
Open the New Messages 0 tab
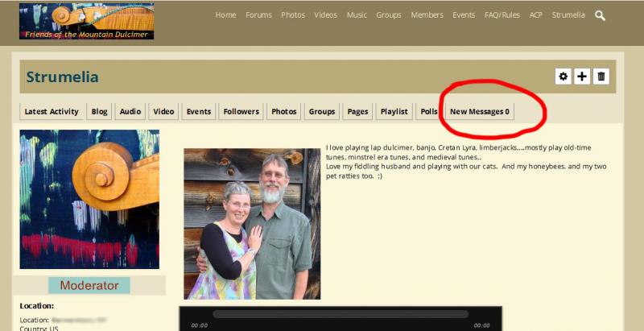point(479,111)
